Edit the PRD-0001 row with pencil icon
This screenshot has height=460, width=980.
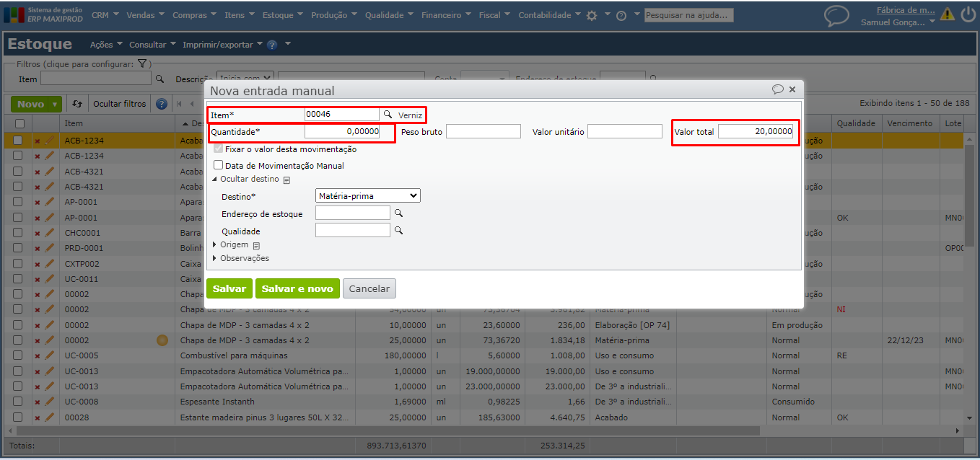click(x=49, y=248)
